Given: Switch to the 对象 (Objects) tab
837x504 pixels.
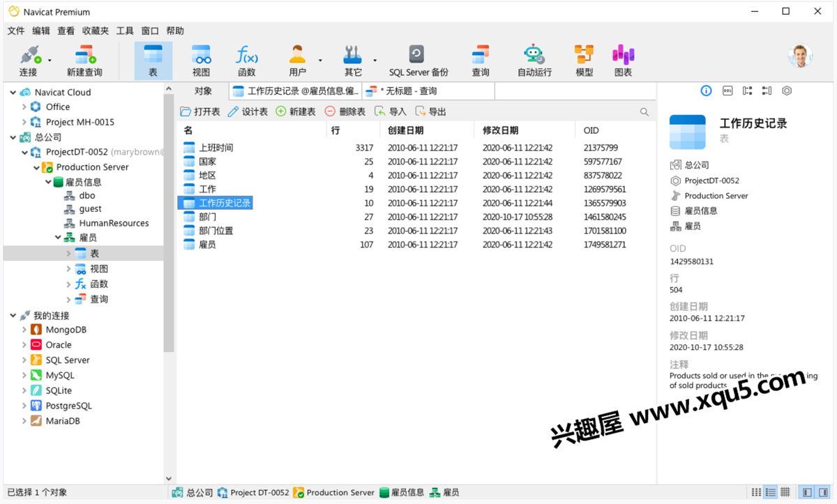Looking at the screenshot, I should tap(203, 91).
